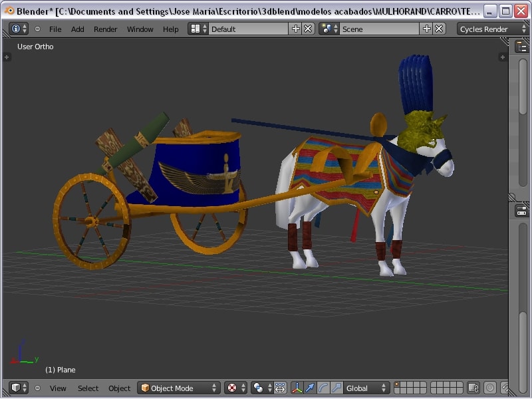Select the scale manipulator icon
This screenshot has height=399, width=532.
pyautogui.click(x=336, y=388)
